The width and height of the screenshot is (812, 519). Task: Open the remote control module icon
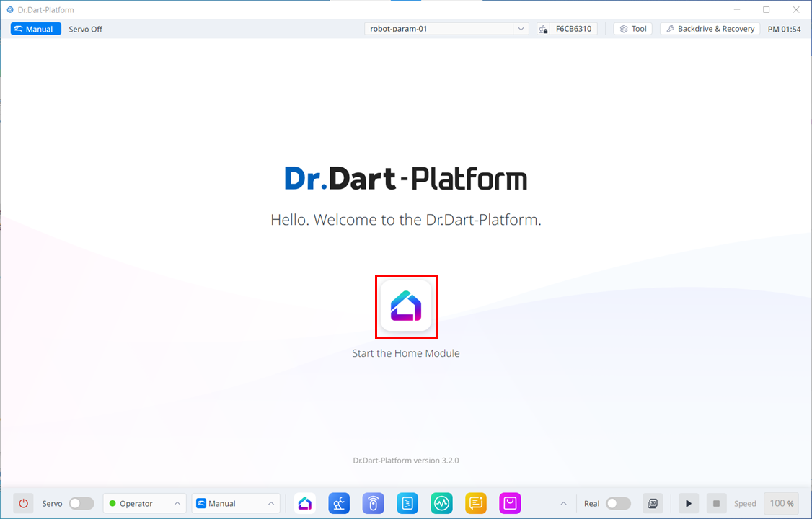coord(373,503)
